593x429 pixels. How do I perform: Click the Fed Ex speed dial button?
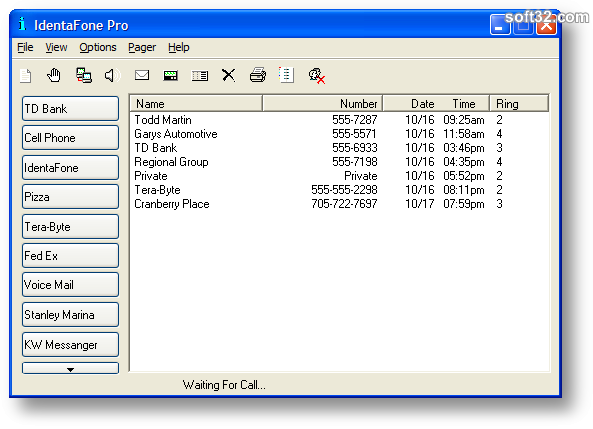point(70,256)
